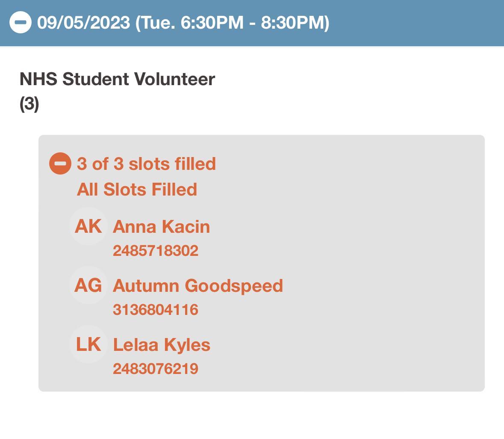
Task: Open Autumn Goodspeed's volunteer entry
Action: (197, 286)
